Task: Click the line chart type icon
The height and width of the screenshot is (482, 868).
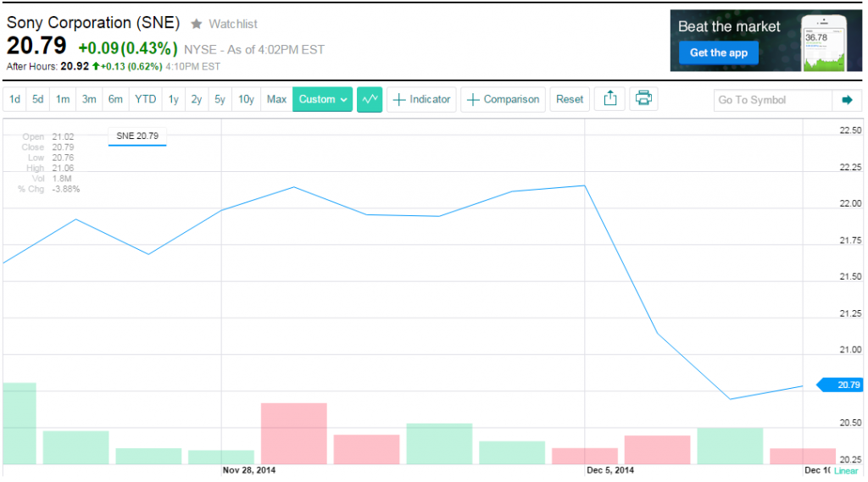Action: click(370, 100)
